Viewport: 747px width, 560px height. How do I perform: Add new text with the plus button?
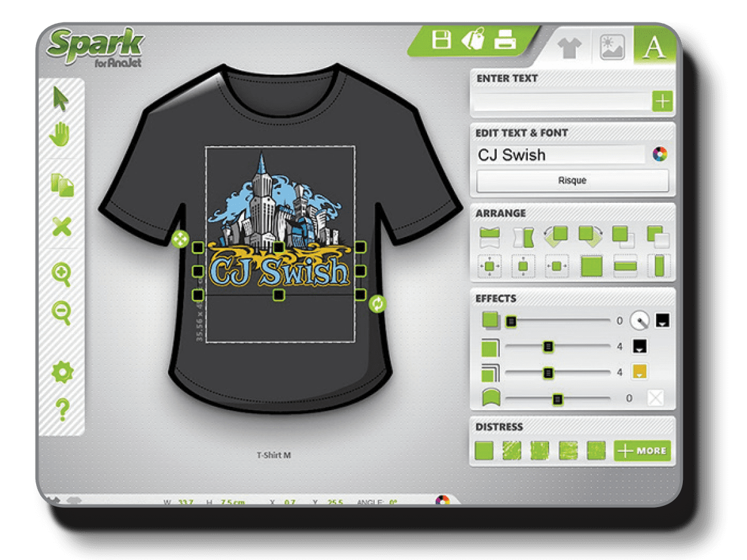click(x=664, y=100)
